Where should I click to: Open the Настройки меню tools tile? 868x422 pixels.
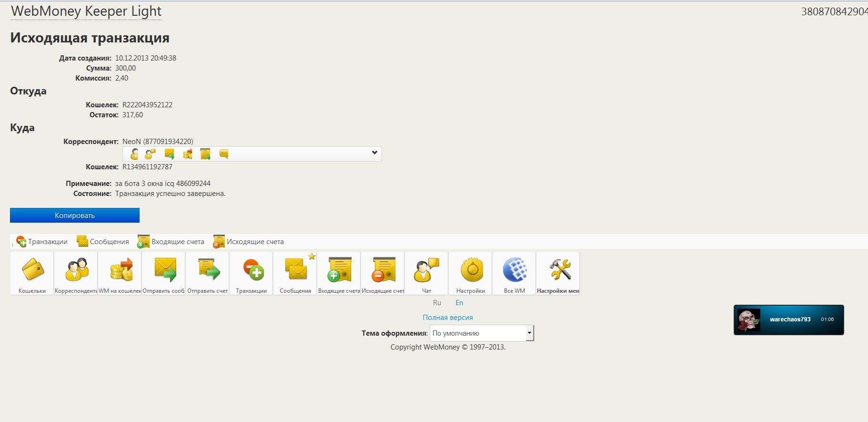[558, 273]
